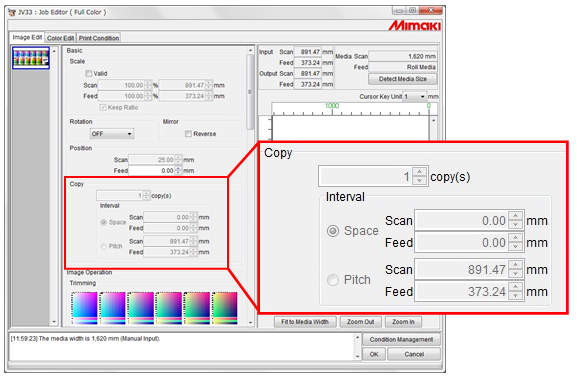Expand the Cursor Key Unit dropdown
The height and width of the screenshot is (378, 577).
click(415, 96)
